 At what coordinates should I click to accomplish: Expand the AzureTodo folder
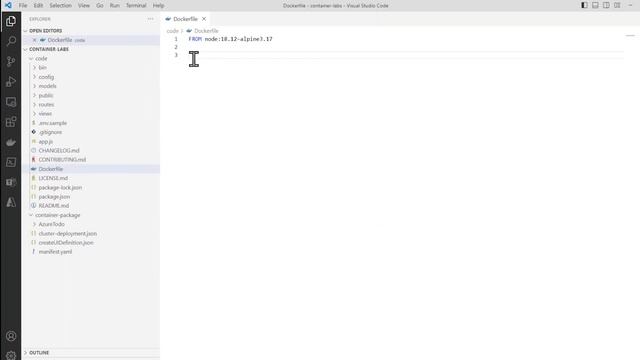click(x=34, y=224)
